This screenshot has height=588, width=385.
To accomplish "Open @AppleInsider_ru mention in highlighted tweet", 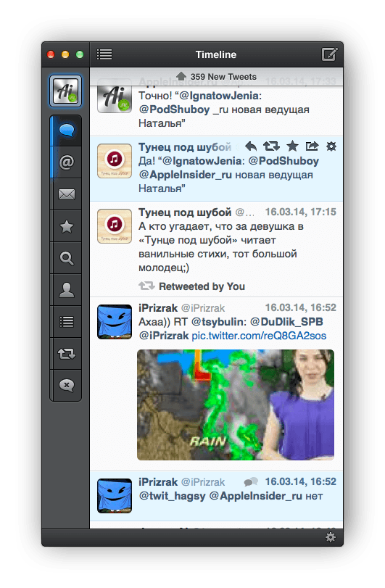I will coord(185,175).
